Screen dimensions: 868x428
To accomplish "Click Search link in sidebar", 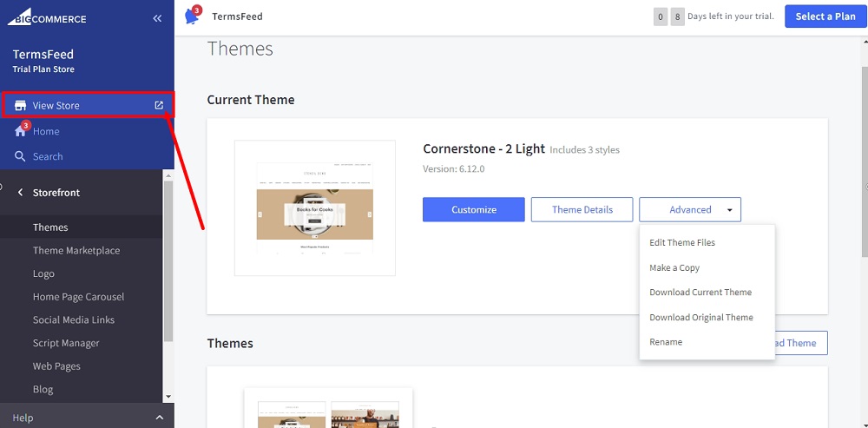I will [x=48, y=156].
